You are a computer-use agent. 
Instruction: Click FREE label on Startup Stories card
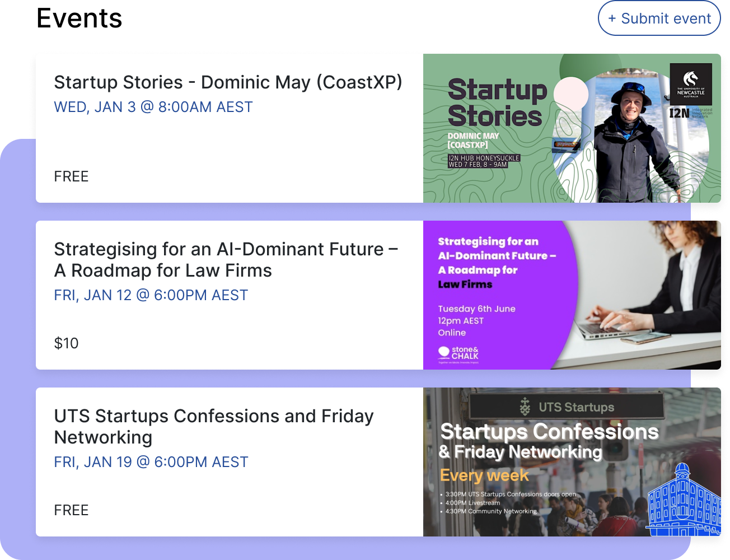pos(71,176)
